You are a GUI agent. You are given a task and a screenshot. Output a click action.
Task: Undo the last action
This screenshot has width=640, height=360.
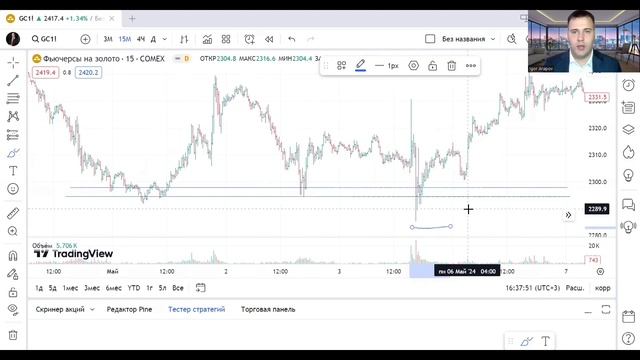[291, 39]
